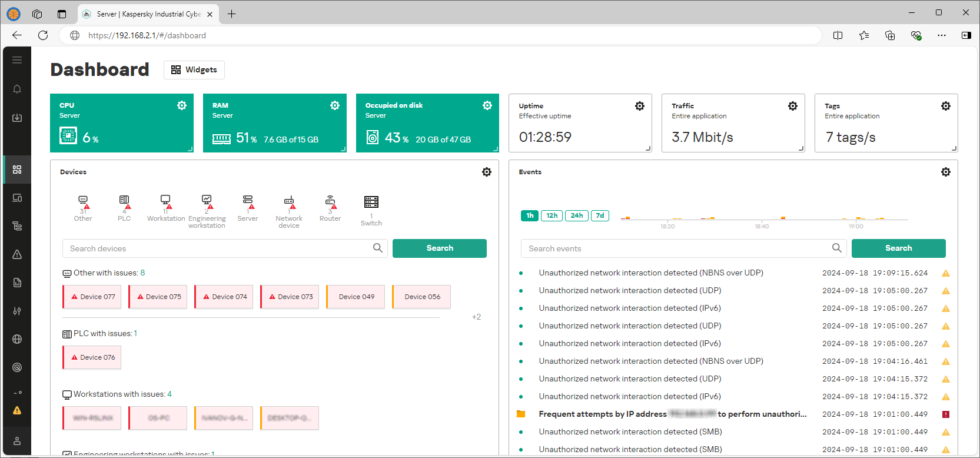The width and height of the screenshot is (980, 458).
Task: Open Device 077 tile
Action: click(x=92, y=297)
